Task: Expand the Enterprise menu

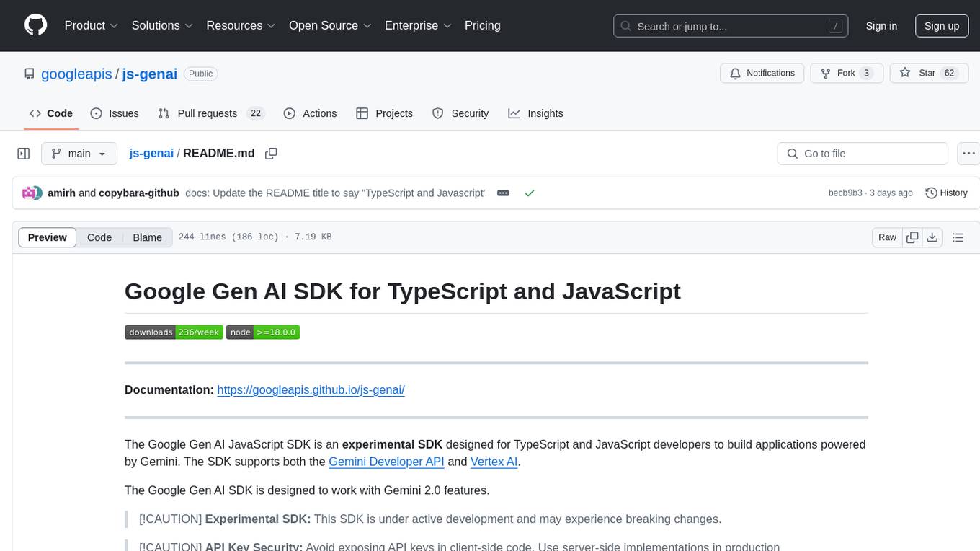Action: pyautogui.click(x=418, y=25)
